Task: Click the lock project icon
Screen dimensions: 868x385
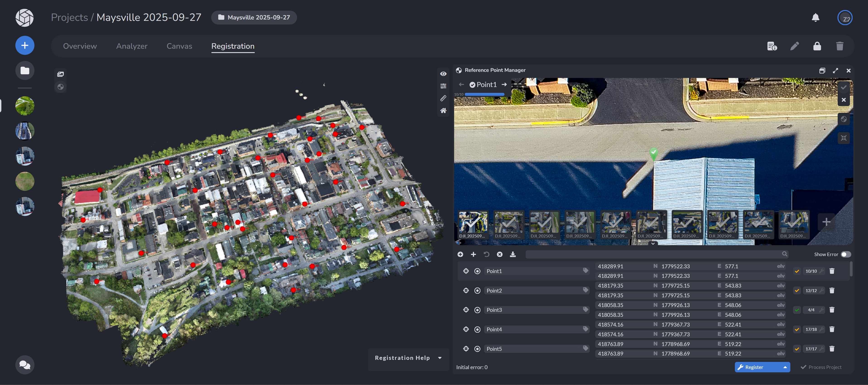Action: click(817, 46)
